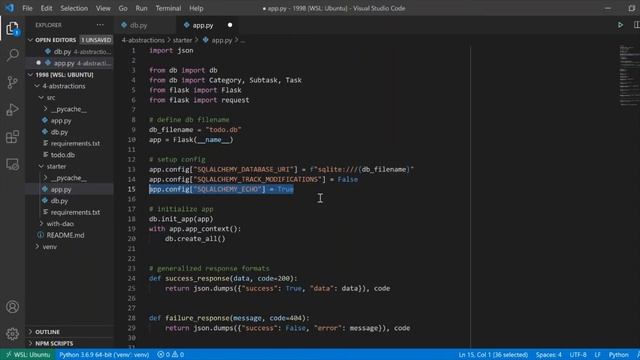Open requirements.txt under starter folder
The width and height of the screenshot is (640, 360).
tap(69, 212)
